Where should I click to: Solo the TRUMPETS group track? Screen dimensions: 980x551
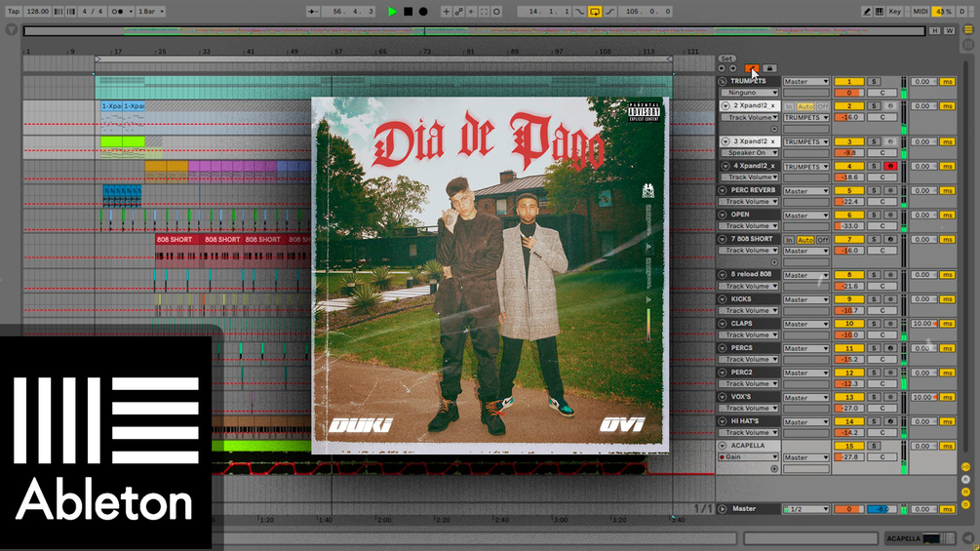(x=874, y=81)
